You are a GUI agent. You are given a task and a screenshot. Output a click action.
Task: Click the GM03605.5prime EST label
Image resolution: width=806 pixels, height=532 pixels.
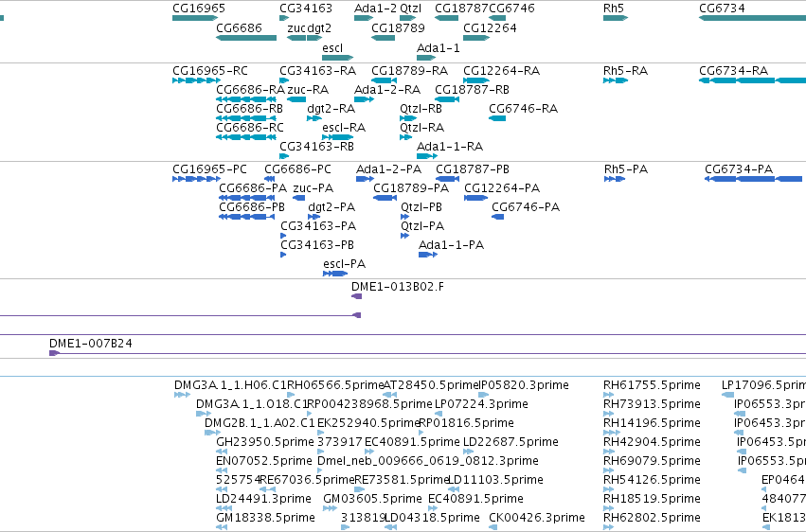372,499
